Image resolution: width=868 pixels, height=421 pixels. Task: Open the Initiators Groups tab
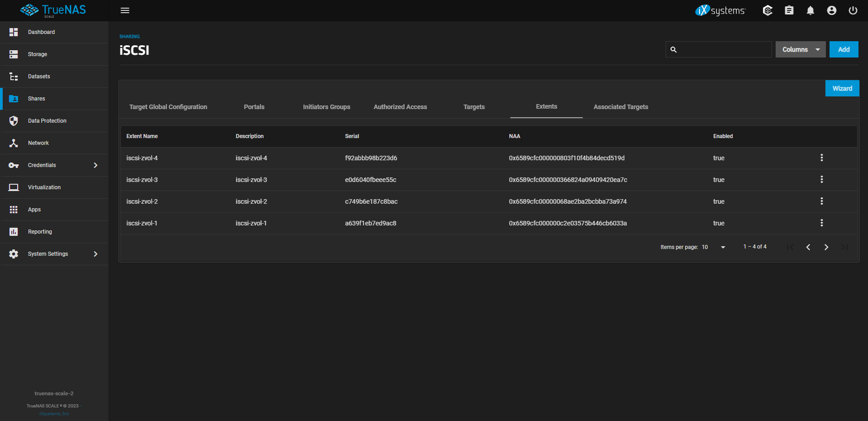click(326, 107)
